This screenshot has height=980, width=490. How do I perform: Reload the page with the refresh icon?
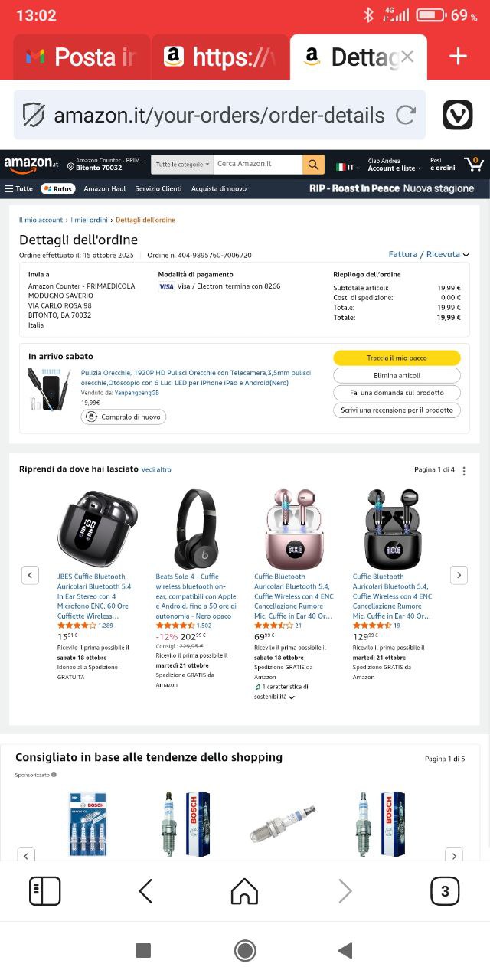click(406, 116)
